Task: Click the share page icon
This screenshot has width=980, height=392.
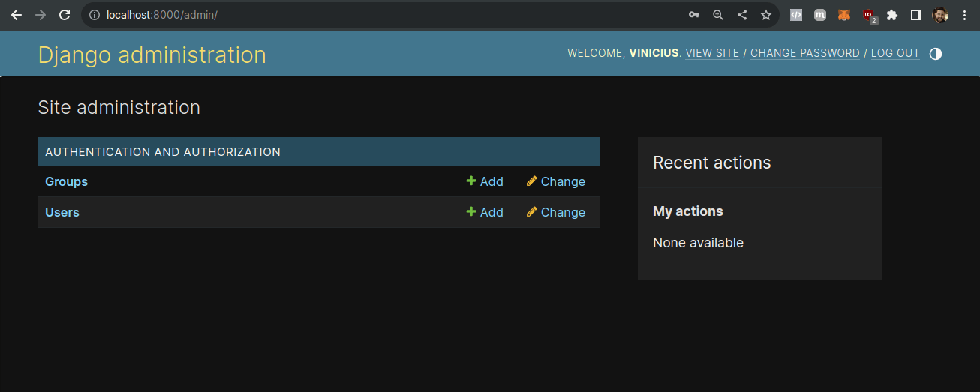Action: coord(742,15)
